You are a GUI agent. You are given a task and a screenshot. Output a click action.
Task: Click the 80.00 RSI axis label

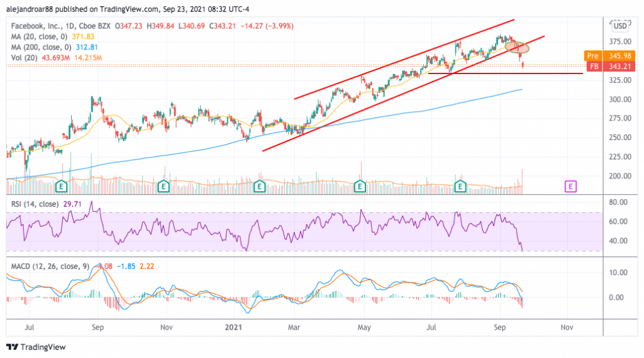(x=618, y=202)
